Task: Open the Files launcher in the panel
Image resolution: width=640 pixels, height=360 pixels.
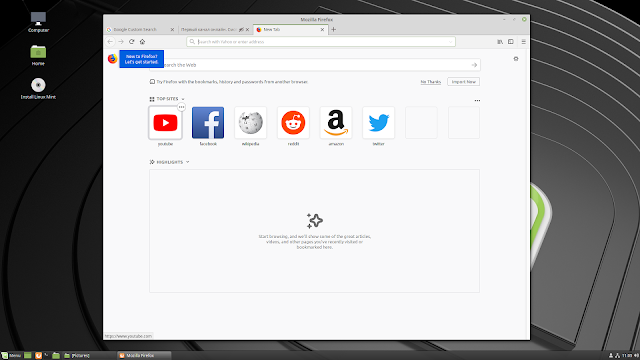Action: 56,356
